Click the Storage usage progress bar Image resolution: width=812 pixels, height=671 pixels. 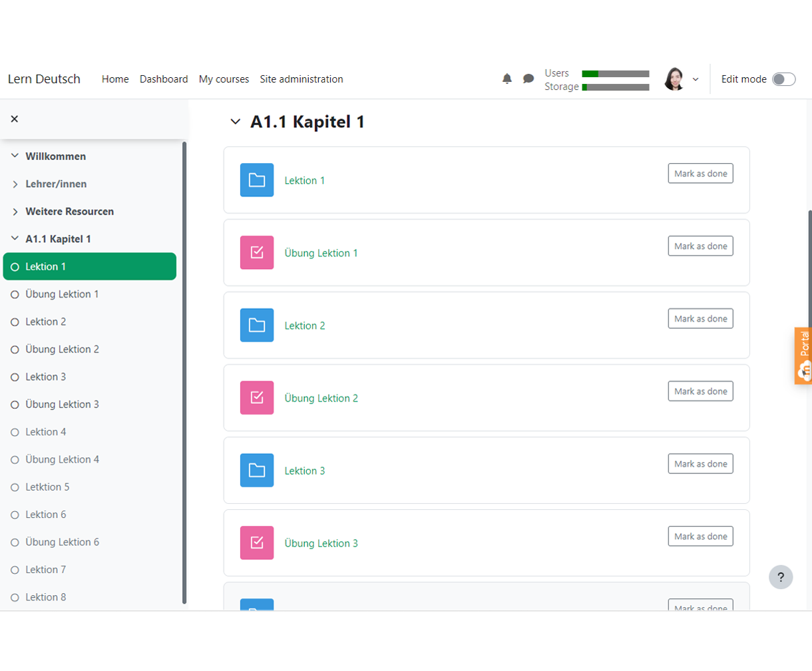pyautogui.click(x=616, y=87)
